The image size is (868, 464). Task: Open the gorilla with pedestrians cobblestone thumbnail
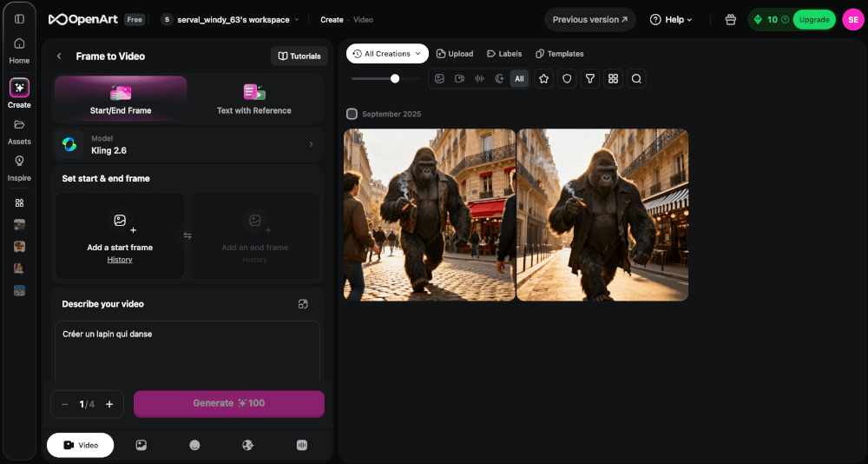pos(430,215)
